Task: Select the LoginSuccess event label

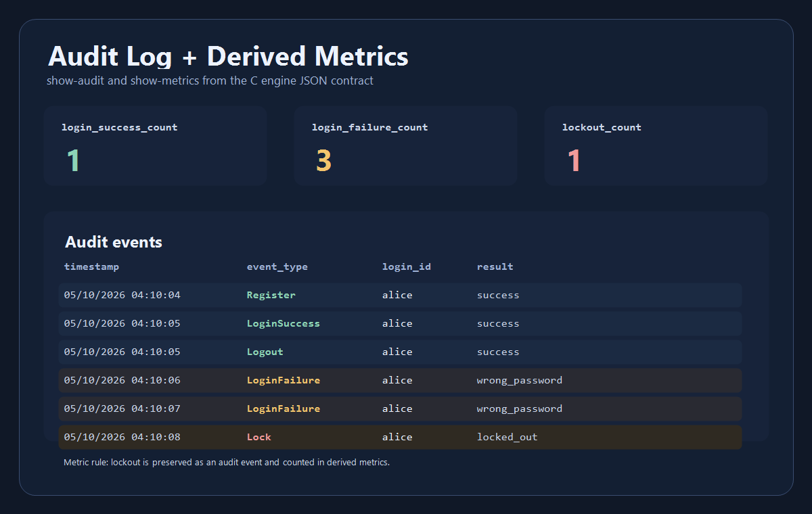Action: pos(284,323)
